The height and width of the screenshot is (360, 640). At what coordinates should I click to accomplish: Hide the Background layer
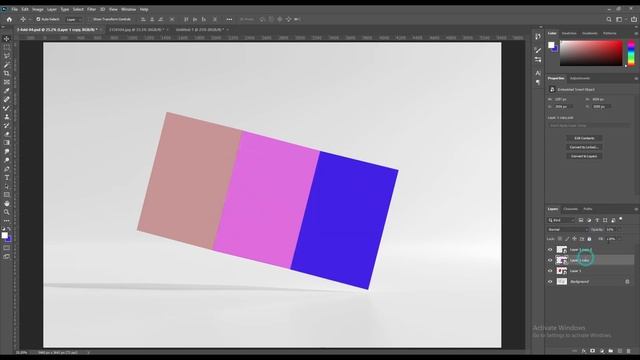[550, 282]
